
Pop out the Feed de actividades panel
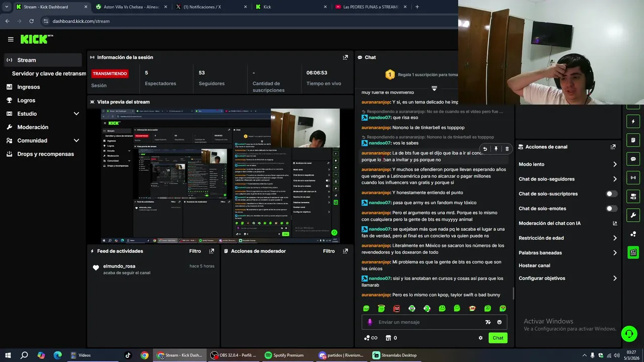(211, 251)
